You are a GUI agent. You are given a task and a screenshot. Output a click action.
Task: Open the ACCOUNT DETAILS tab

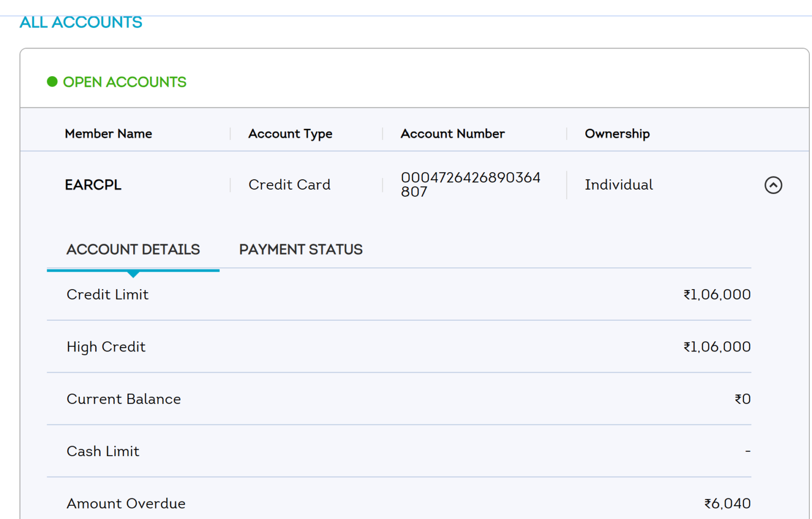click(133, 249)
